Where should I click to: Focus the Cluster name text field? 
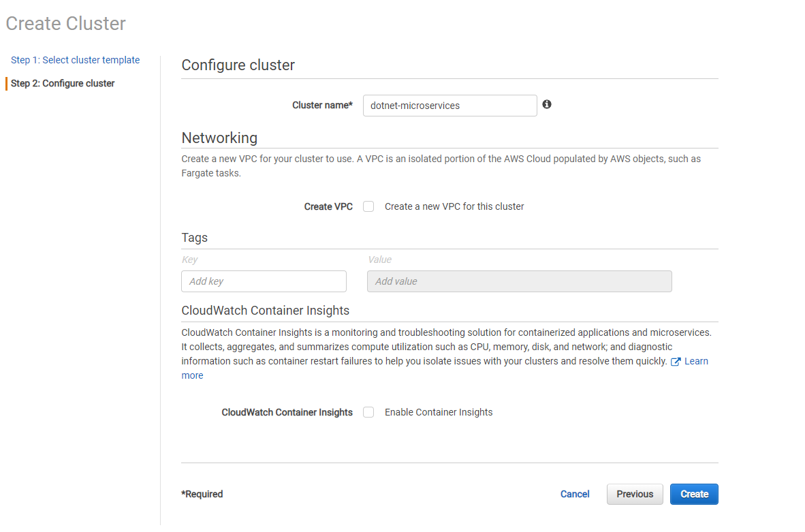tap(449, 106)
